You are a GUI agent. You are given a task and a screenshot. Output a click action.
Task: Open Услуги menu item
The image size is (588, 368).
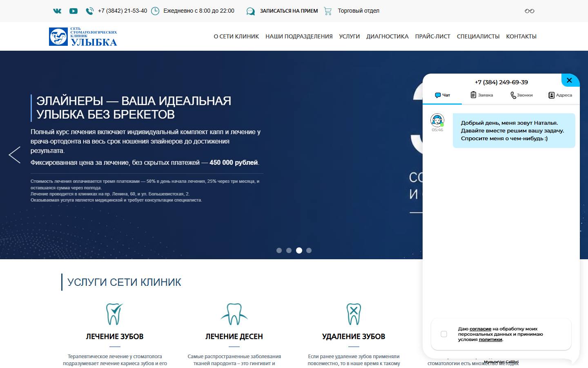pos(350,36)
